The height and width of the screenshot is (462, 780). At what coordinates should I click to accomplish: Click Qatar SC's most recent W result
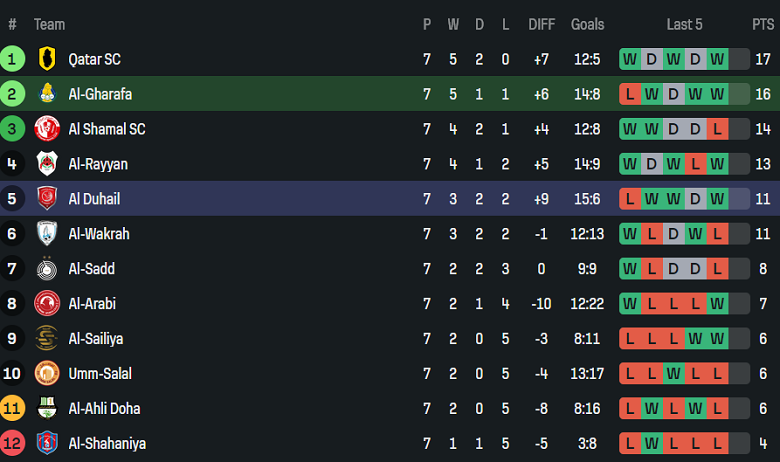717,59
